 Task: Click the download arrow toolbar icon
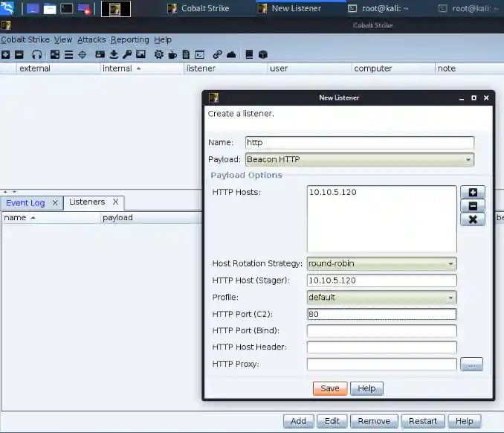pyautogui.click(x=114, y=54)
